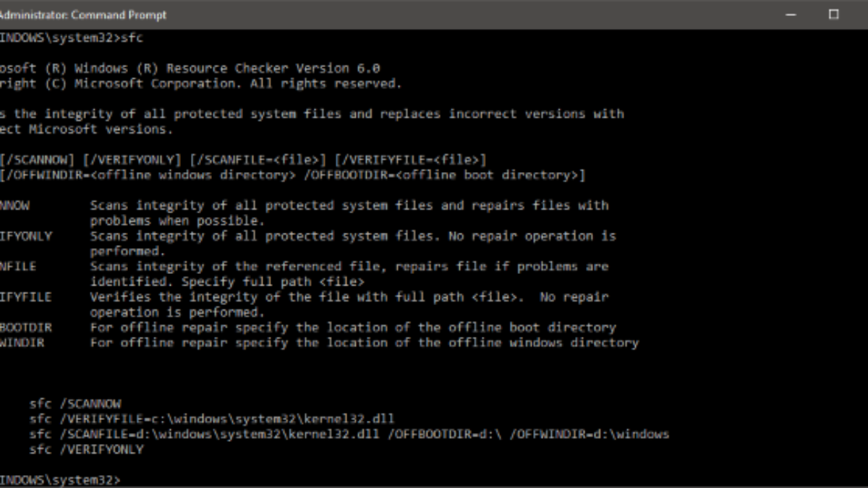Viewport: 868px width, 488px height.
Task: Click the sfc /VERIFYFILE kernel32.dll example line
Action: pyautogui.click(x=212, y=419)
